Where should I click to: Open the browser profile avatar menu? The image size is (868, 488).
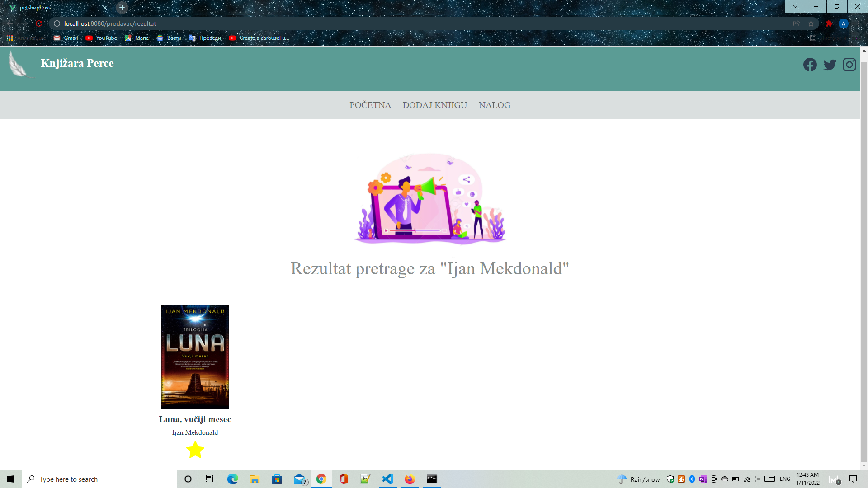(x=844, y=23)
